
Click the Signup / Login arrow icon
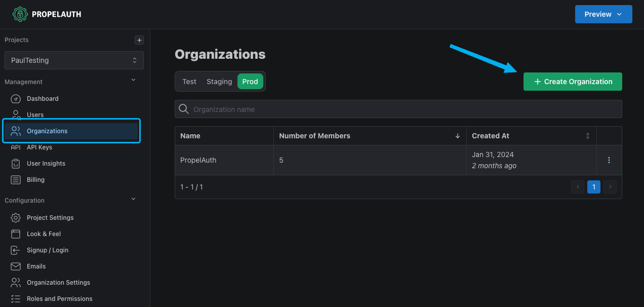[x=16, y=250]
